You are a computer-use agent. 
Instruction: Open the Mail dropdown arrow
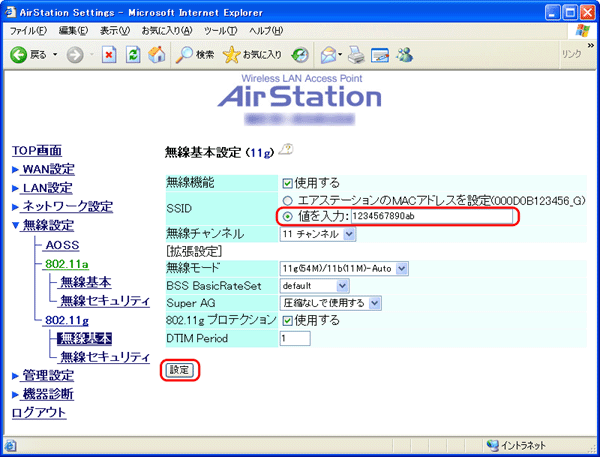[340, 55]
